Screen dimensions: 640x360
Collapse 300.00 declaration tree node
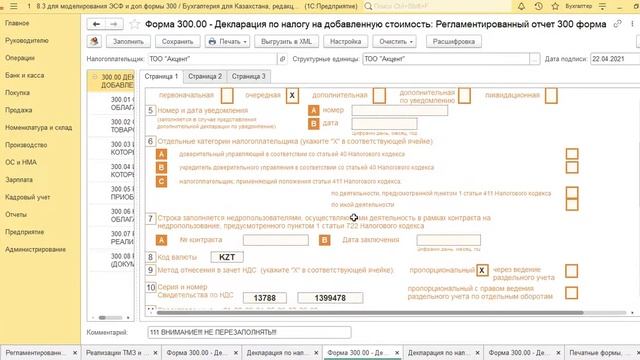(x=95, y=77)
